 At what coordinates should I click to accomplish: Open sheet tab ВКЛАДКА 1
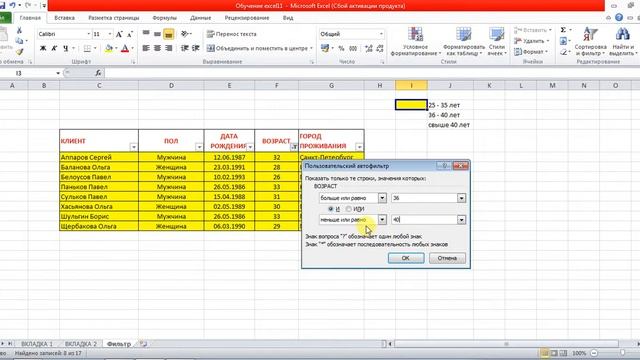tap(37, 344)
